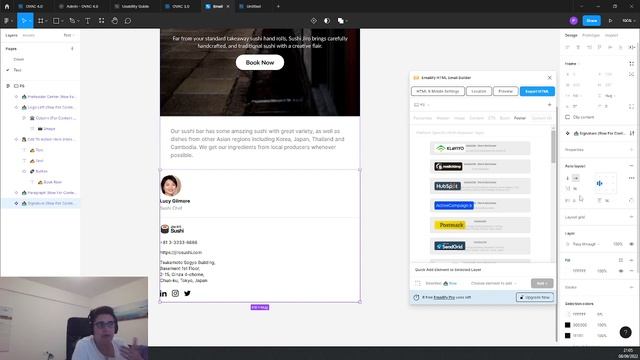Select the Signature row layer
This screenshot has height=360, width=640.
click(41, 203)
